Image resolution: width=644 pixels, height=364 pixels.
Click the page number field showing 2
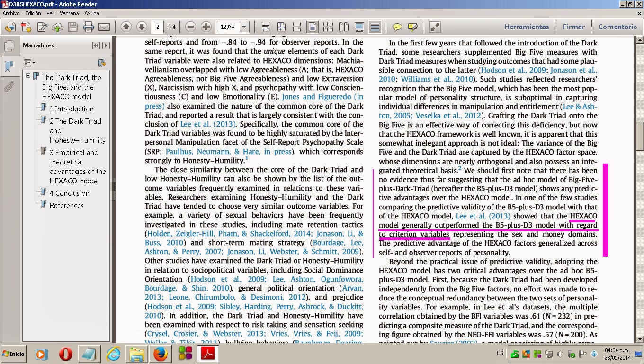(157, 27)
